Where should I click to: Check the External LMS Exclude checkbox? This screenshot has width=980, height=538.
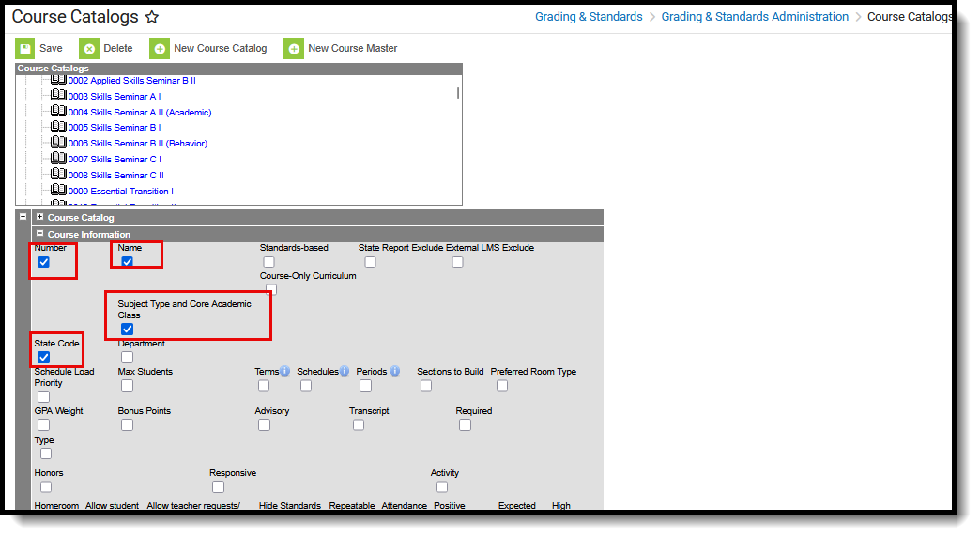457,262
